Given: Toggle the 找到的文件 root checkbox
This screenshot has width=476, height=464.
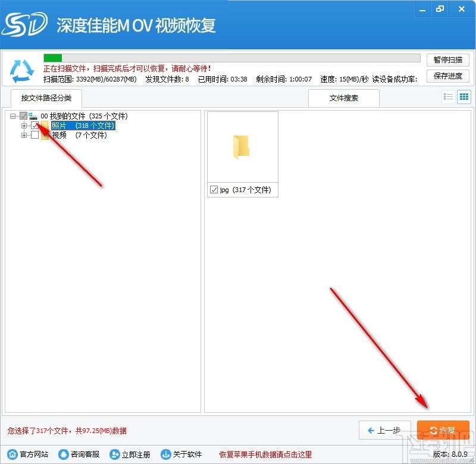Looking at the screenshot, I should (23, 115).
